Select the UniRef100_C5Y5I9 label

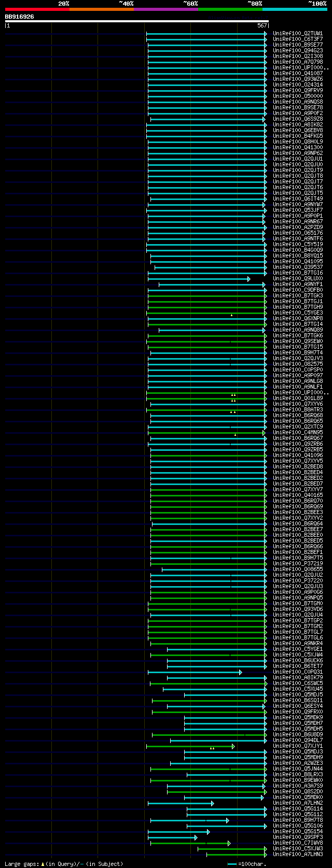(298, 244)
